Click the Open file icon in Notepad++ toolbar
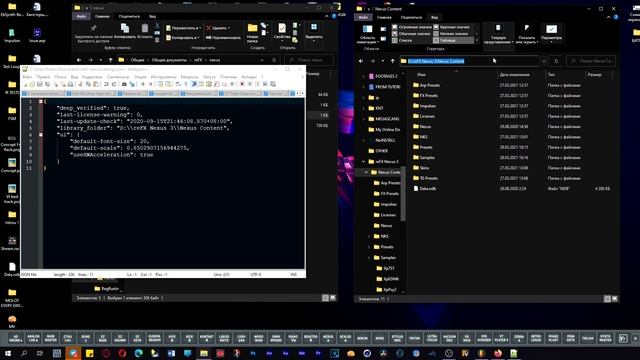640x360 pixels. (32, 84)
